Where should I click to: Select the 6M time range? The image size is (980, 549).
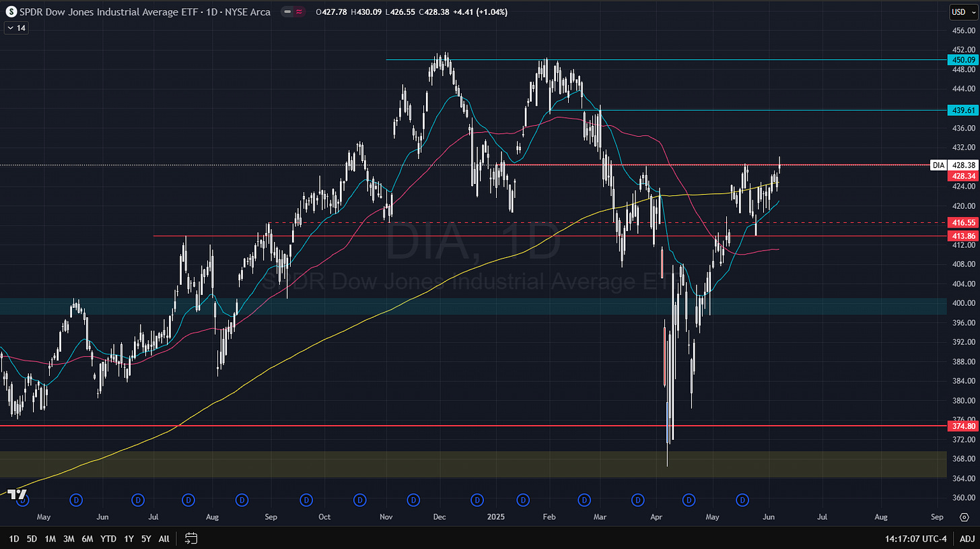[87, 539]
